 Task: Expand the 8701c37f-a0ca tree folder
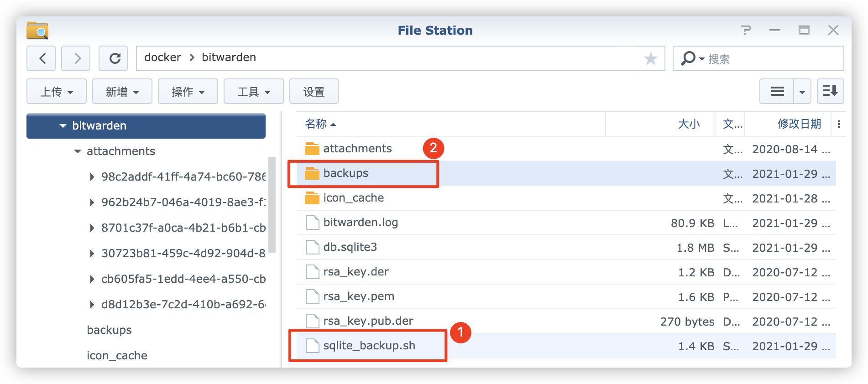[x=92, y=228]
